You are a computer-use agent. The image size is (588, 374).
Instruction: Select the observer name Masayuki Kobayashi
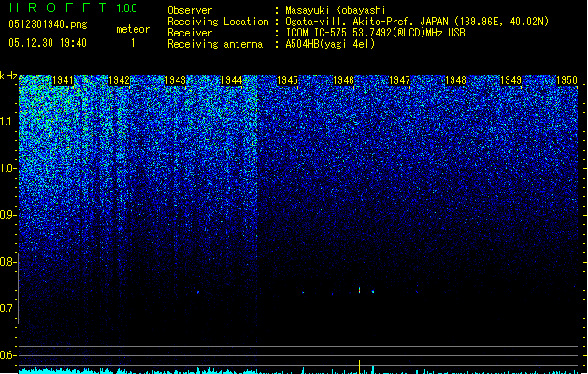tap(336, 10)
